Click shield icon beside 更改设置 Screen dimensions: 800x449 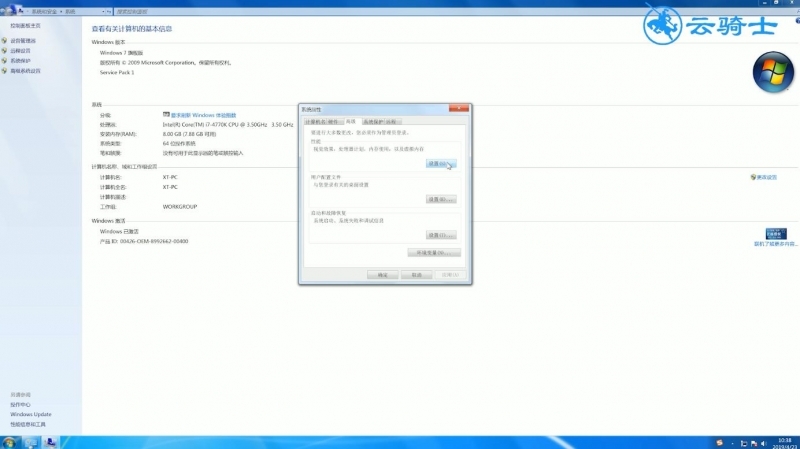[x=753, y=178]
